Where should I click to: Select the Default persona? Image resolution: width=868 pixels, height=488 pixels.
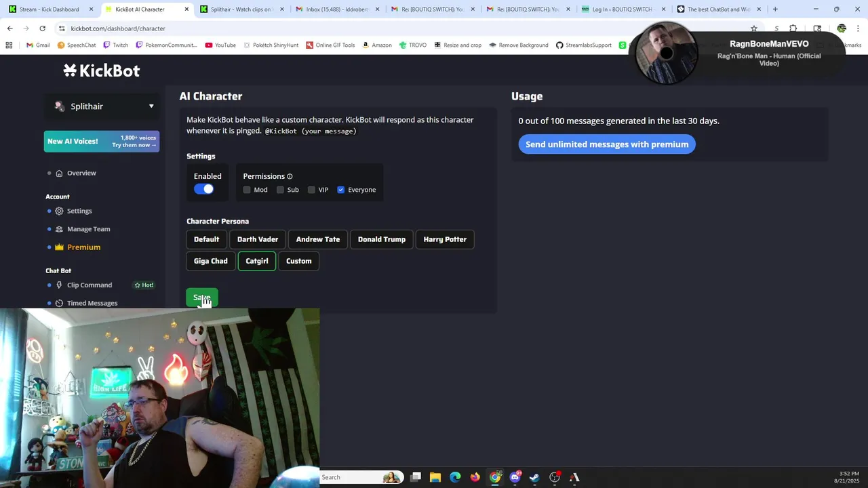click(206, 239)
